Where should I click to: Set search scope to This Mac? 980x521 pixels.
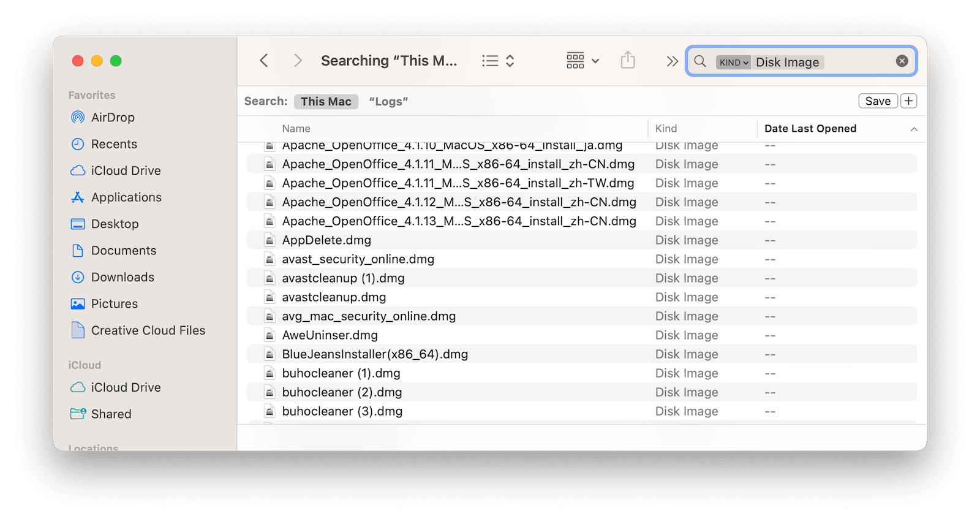[x=326, y=102]
